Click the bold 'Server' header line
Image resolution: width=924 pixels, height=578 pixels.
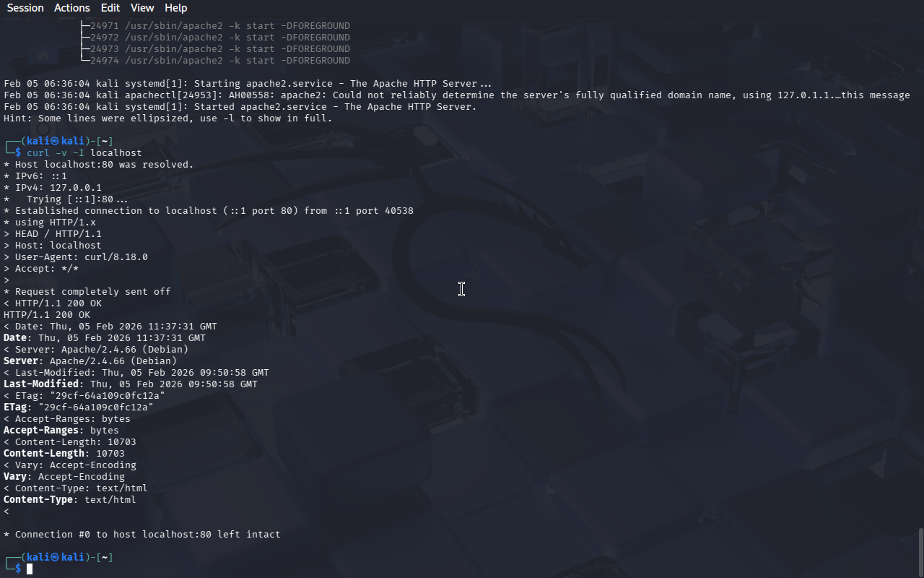(90, 361)
